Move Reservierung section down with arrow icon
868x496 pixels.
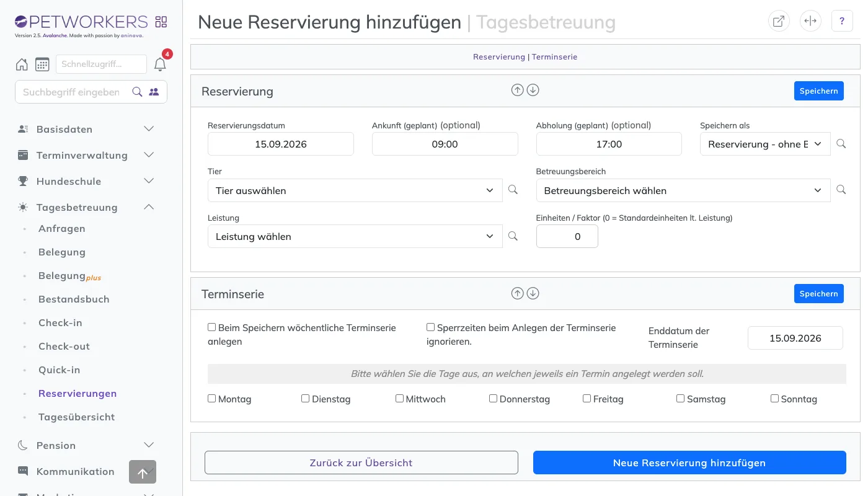tap(533, 90)
